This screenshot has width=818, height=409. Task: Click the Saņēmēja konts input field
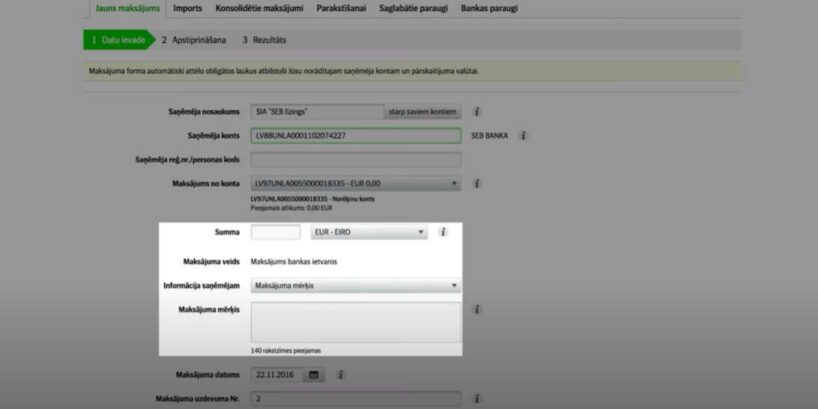[x=356, y=136]
